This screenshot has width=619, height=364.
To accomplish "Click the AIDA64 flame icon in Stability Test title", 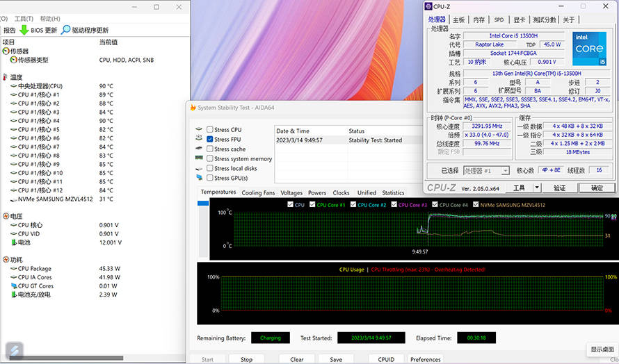I will 193,107.
